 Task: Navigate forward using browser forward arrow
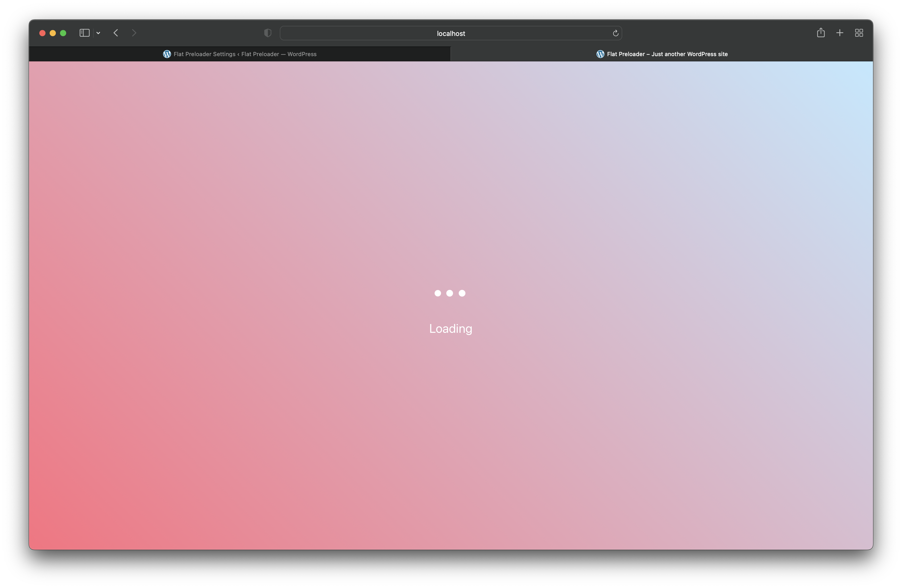pos(134,33)
